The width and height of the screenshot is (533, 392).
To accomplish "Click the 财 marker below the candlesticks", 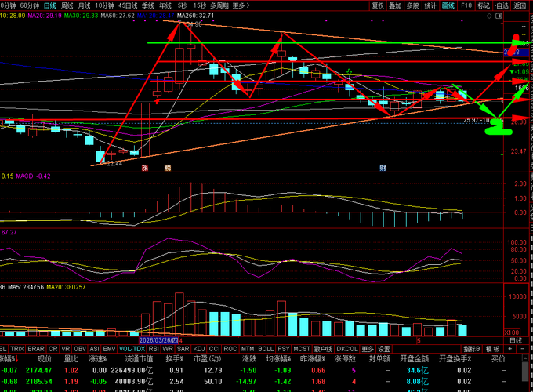I will tap(383, 168).
